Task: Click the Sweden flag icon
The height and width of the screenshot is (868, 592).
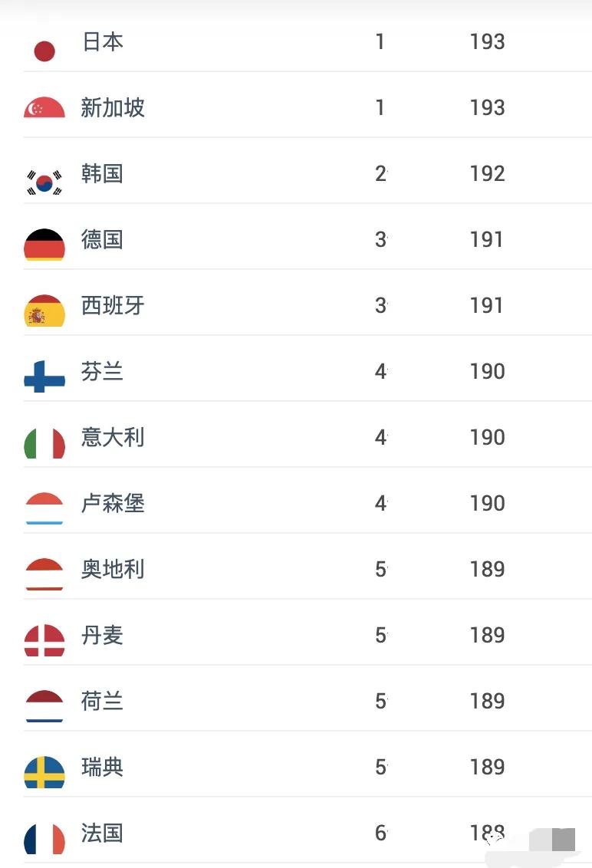Action: coord(44,767)
